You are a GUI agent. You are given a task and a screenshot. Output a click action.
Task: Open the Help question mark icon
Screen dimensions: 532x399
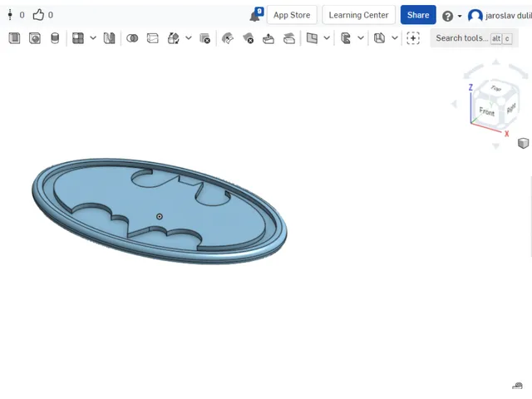click(x=447, y=16)
